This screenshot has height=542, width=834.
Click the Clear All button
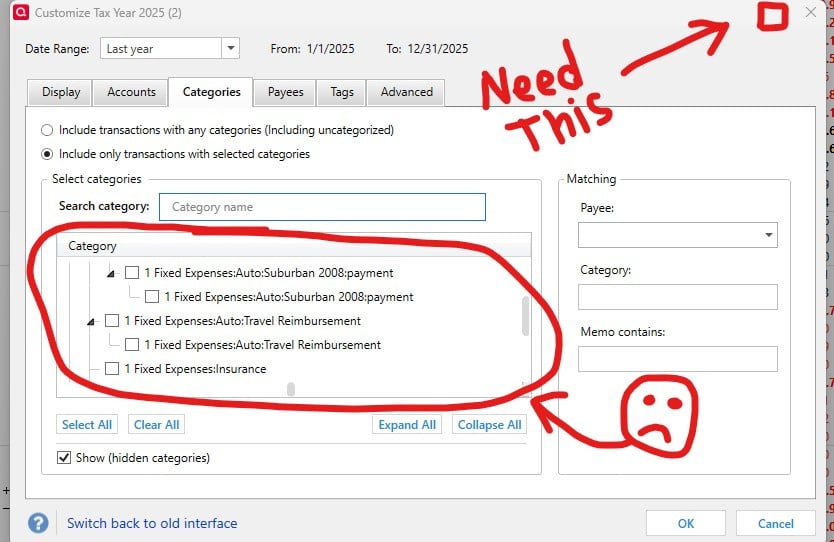pos(156,424)
